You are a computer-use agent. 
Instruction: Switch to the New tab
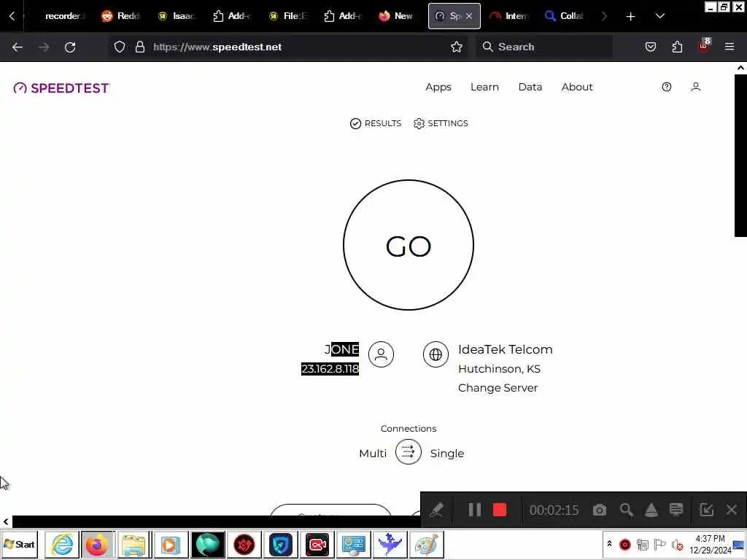(x=396, y=16)
